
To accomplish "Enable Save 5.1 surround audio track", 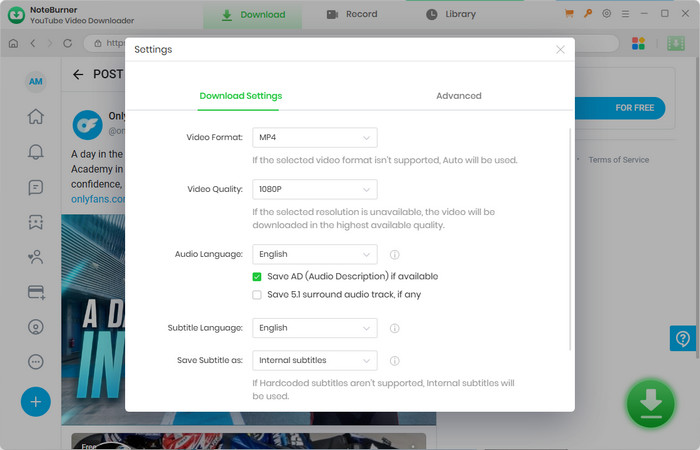I will tap(257, 295).
